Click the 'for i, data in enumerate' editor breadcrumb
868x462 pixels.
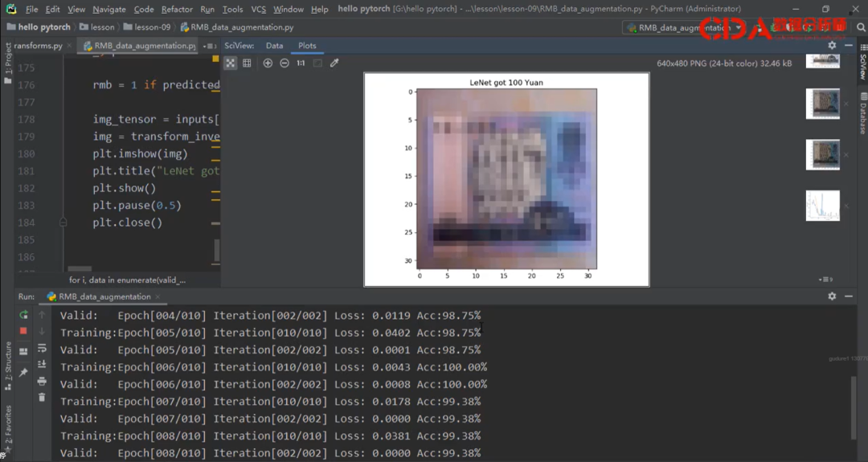pos(127,280)
